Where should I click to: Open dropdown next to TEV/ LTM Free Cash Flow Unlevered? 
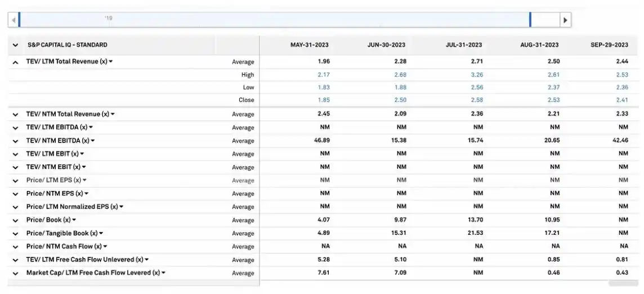click(146, 260)
